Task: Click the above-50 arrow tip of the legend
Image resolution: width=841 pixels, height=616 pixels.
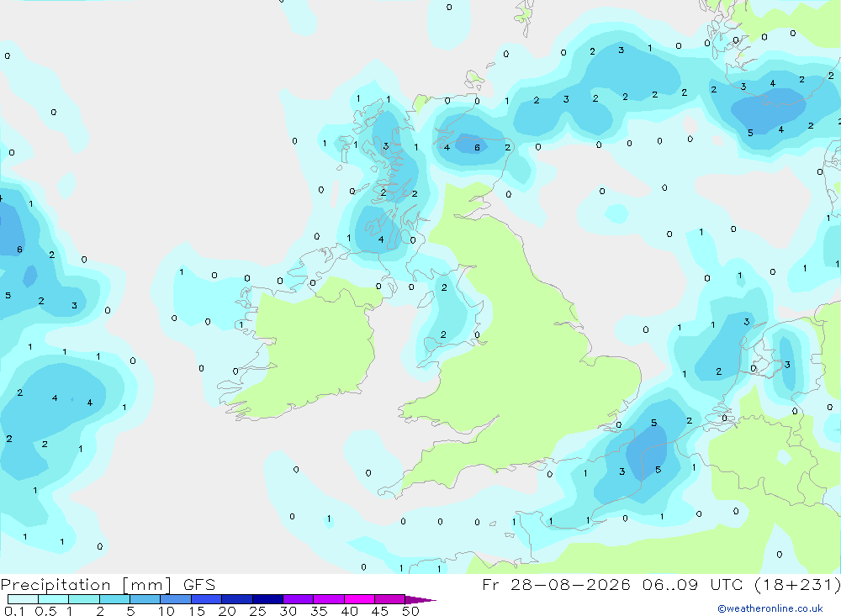Action: click(x=420, y=600)
